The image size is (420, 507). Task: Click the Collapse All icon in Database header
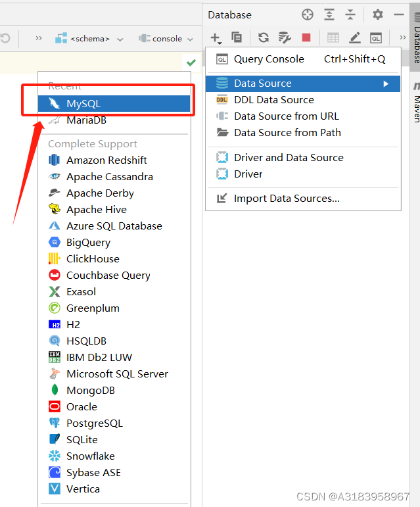pos(350,14)
